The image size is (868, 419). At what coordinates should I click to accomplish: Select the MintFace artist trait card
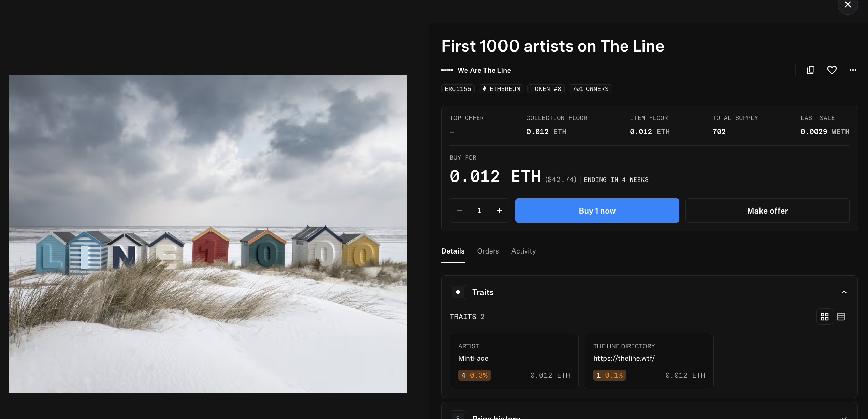click(x=514, y=361)
